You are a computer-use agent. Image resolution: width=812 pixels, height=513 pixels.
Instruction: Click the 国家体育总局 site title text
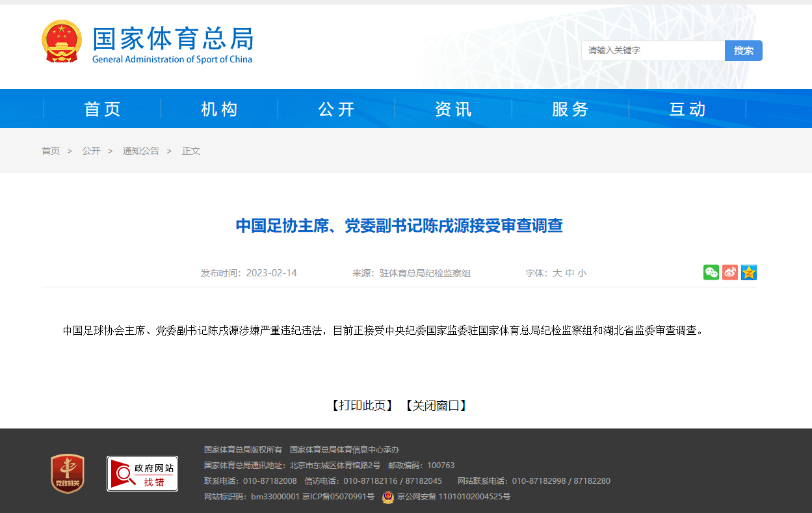pyautogui.click(x=172, y=39)
